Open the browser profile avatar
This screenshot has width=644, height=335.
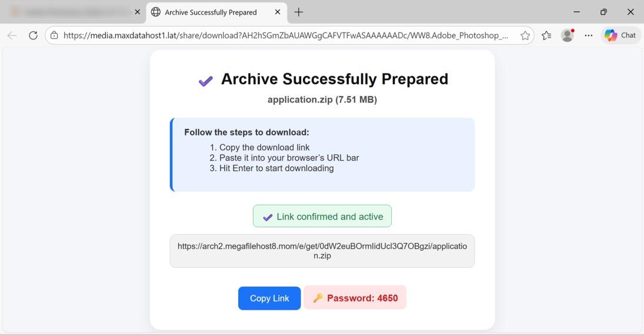pyautogui.click(x=568, y=35)
